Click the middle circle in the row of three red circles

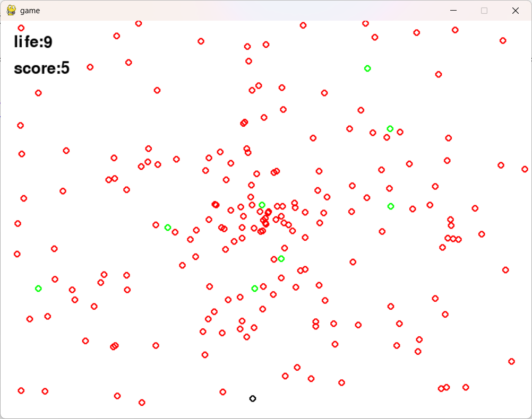click(x=453, y=239)
